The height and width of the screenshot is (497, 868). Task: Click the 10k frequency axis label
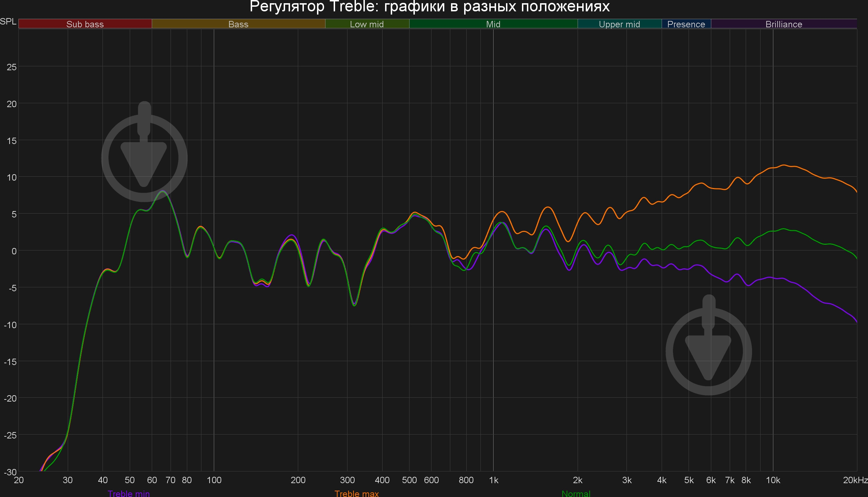(773, 480)
